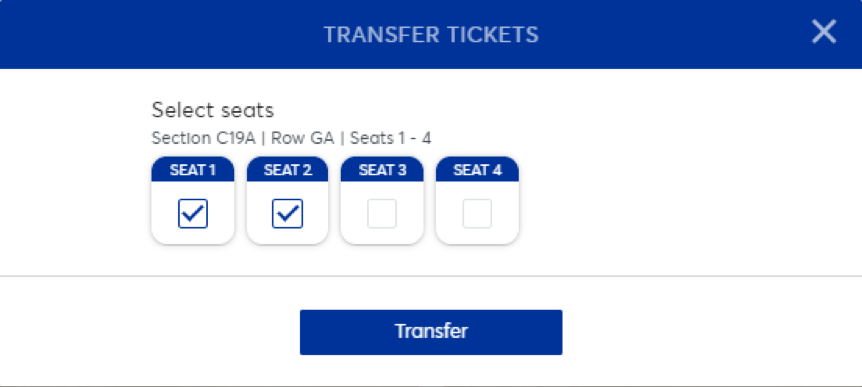
Task: Click the Section C19A text
Action: (204, 138)
